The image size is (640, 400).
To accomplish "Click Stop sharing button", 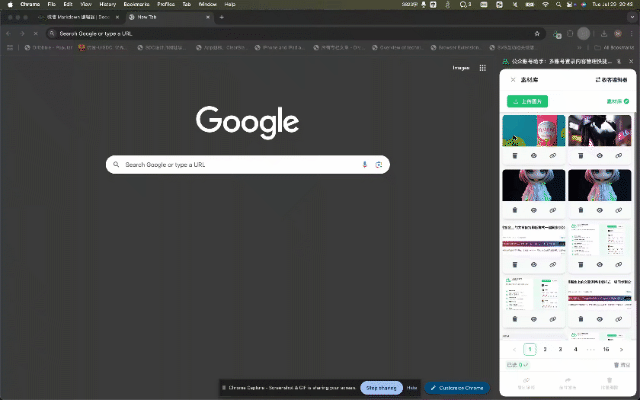I will tap(381, 388).
